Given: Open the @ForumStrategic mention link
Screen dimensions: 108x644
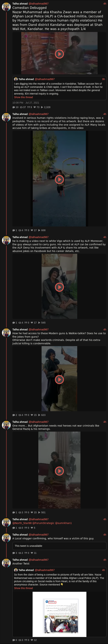Looking at the screenshot, I should pyautogui.click(x=43, y=523).
